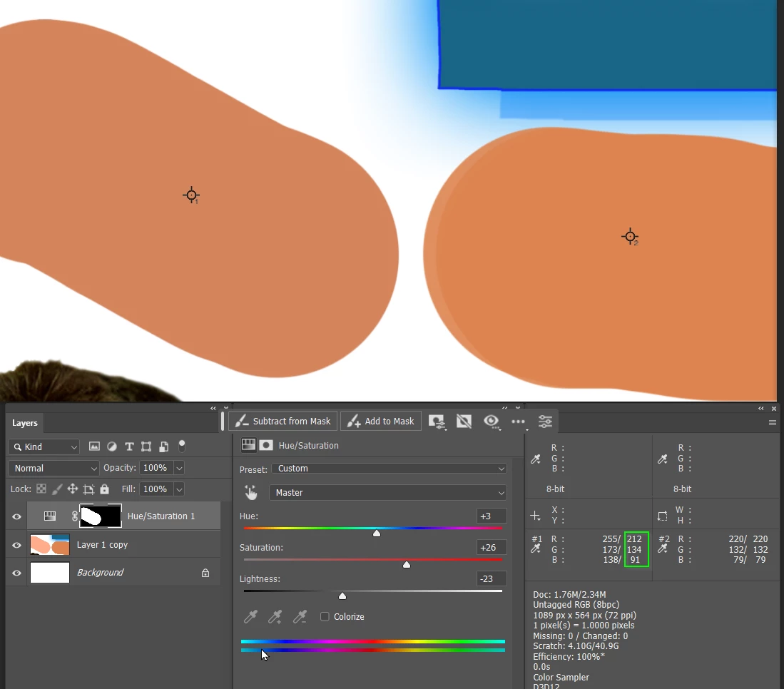The image size is (784, 689).
Task: Click the Hue slider handle
Action: (x=377, y=534)
